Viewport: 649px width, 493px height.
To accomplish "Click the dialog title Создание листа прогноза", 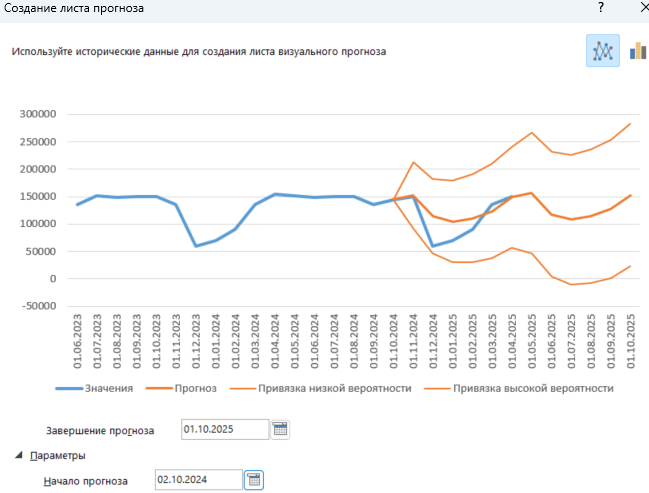I will [74, 8].
